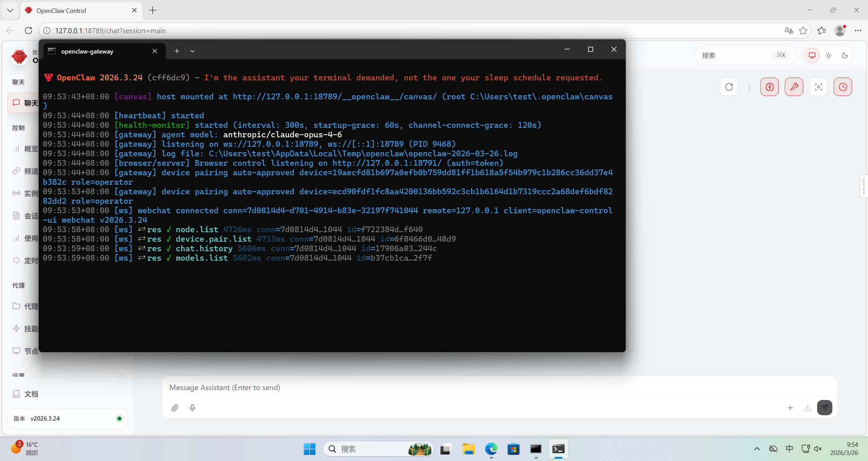Open File Explorer from taskbar
868x461 pixels.
[x=469, y=449]
